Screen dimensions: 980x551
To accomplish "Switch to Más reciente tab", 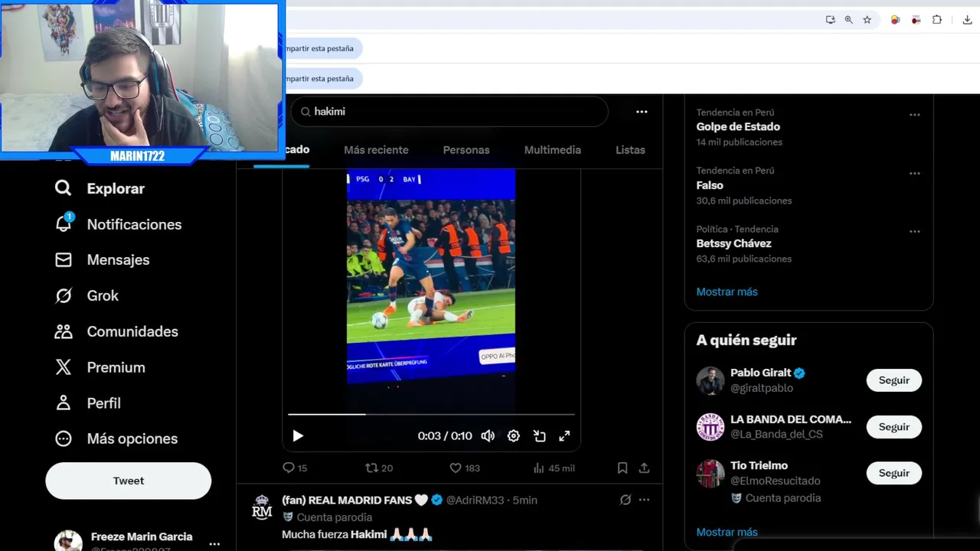I will pyautogui.click(x=376, y=150).
